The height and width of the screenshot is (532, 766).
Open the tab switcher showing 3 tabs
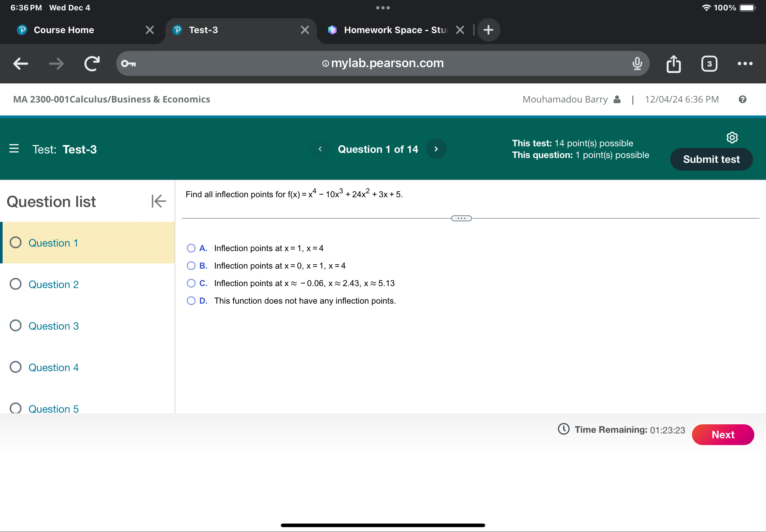[709, 63]
